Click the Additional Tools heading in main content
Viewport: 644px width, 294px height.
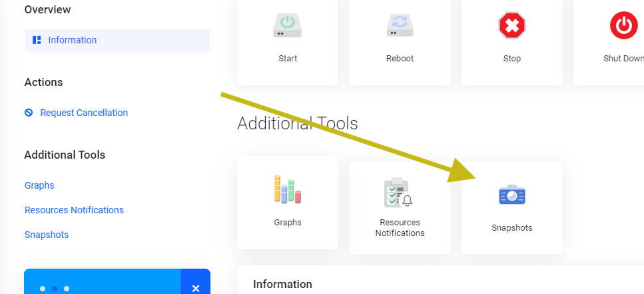297,123
